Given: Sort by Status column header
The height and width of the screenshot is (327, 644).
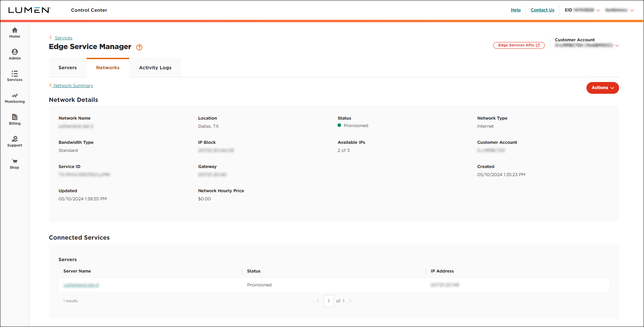Looking at the screenshot, I should 254,271.
